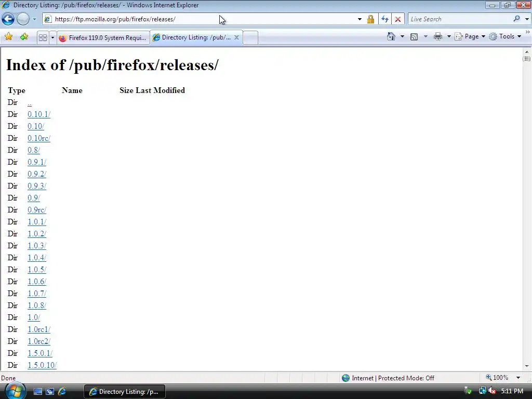Open the 1.0.8/ directory link
This screenshot has width=532, height=399.
(x=37, y=305)
